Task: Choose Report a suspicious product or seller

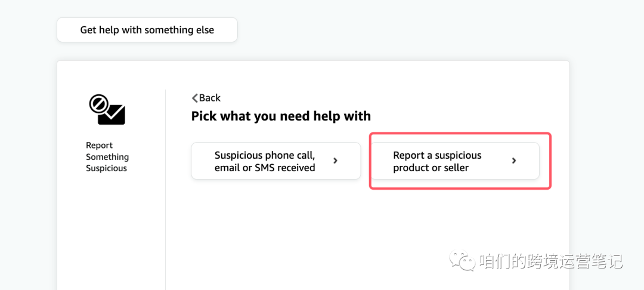Action: (454, 161)
